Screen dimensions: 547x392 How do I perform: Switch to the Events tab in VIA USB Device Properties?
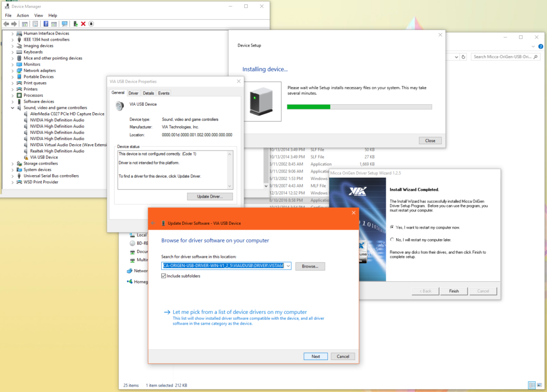point(163,93)
